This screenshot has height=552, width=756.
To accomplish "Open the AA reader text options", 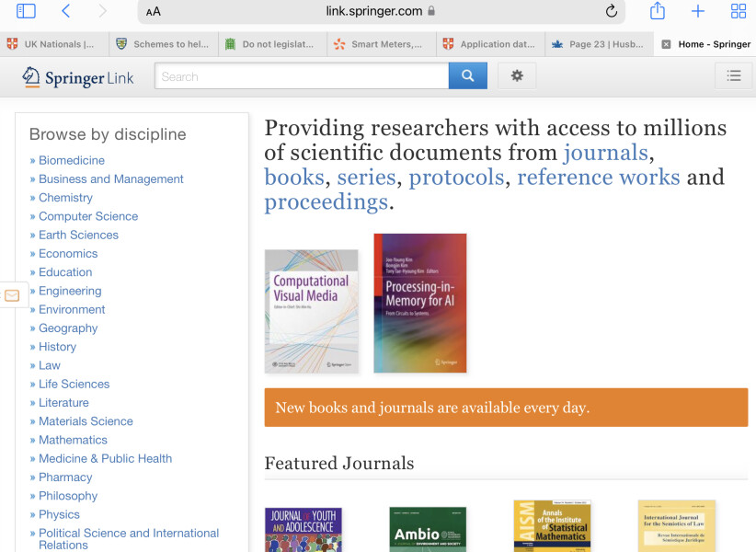I will click(154, 12).
